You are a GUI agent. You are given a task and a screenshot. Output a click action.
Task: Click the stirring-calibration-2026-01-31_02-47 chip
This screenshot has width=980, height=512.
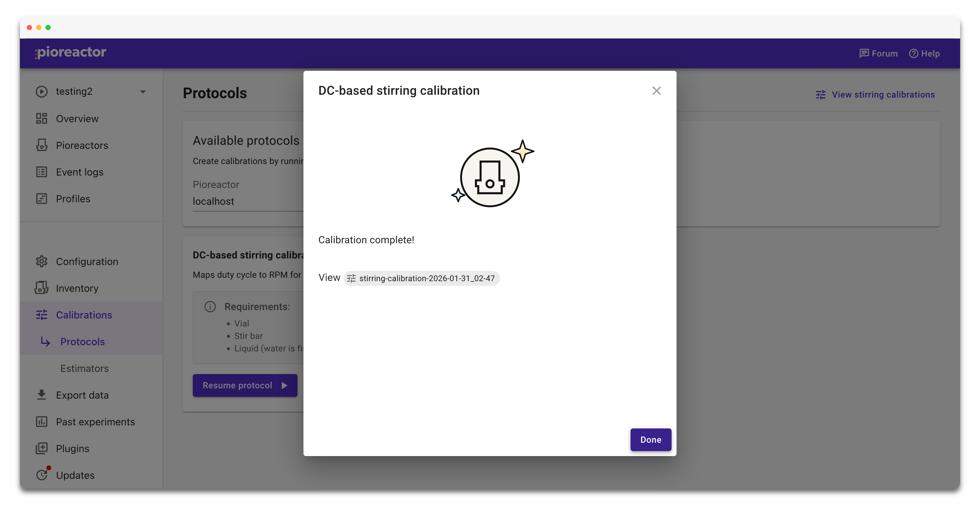point(421,278)
